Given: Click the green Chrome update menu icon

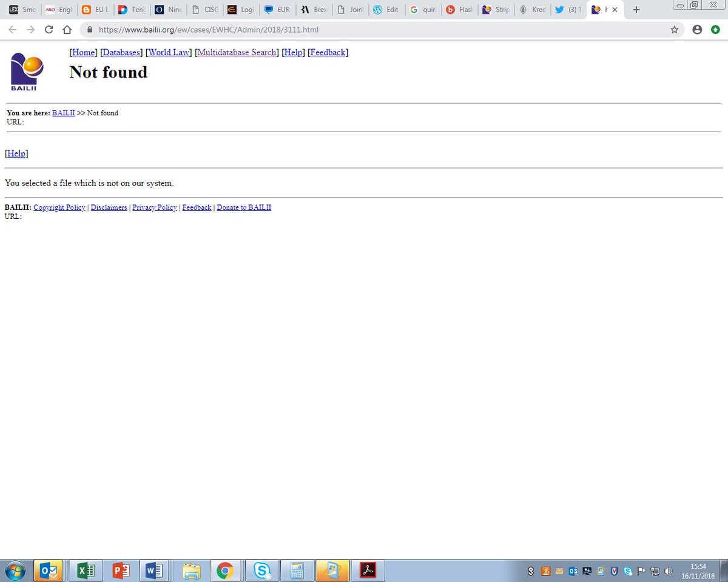Looking at the screenshot, I should point(715,29).
